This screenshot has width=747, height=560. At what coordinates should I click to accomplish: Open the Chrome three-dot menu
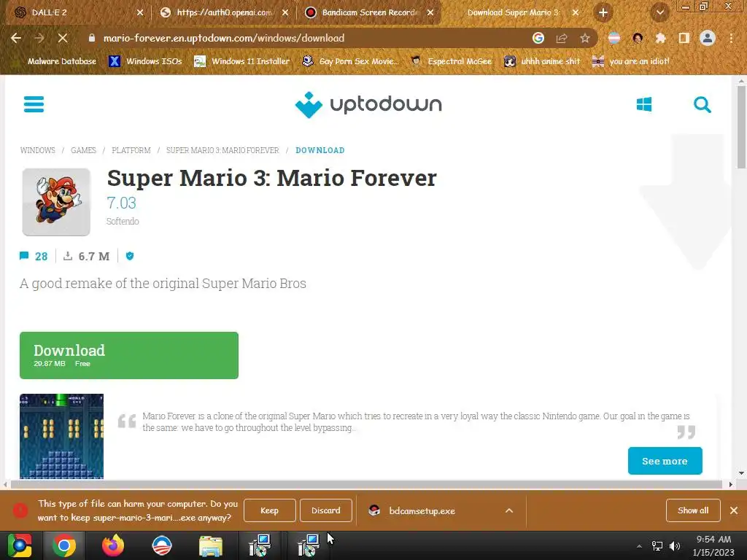(731, 38)
